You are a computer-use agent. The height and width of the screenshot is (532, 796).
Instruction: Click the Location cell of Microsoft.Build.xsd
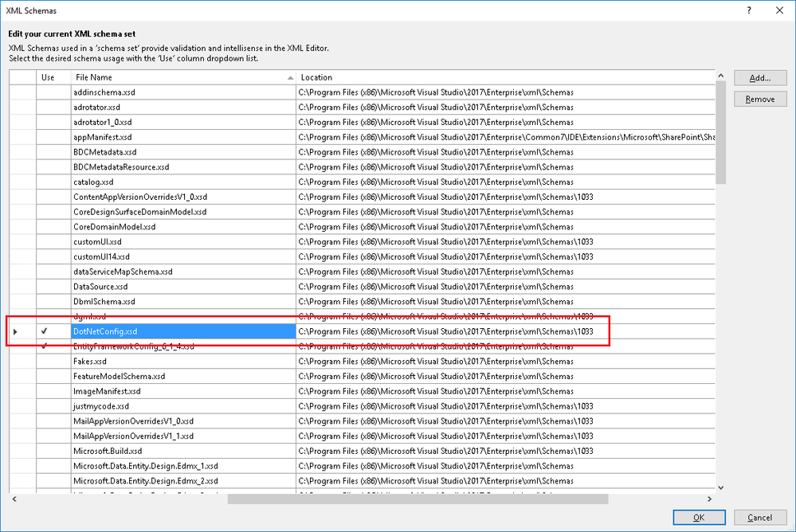505,451
